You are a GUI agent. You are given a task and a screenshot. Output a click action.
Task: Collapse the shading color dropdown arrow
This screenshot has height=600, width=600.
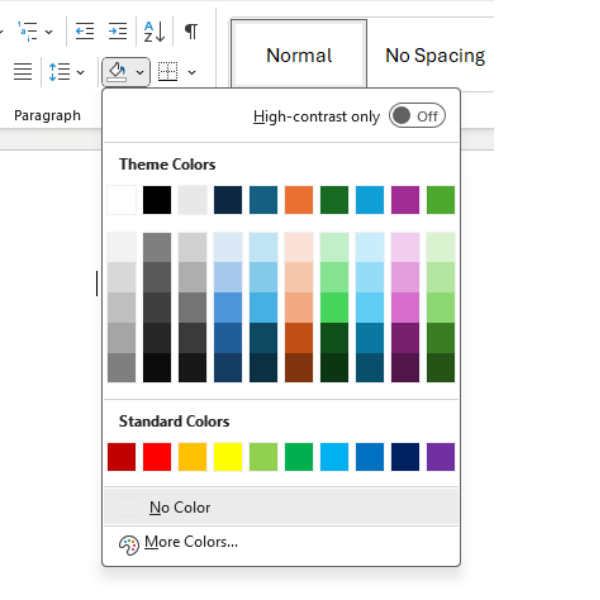click(x=140, y=72)
